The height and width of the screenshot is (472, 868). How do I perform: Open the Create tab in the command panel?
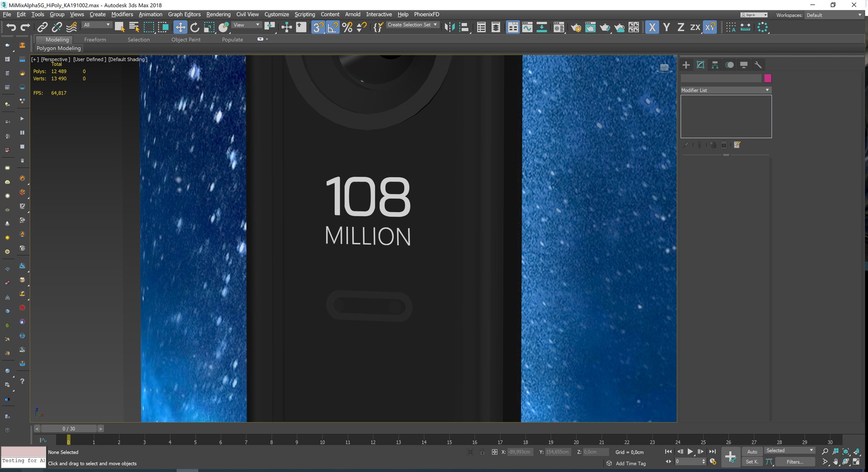[x=686, y=65]
